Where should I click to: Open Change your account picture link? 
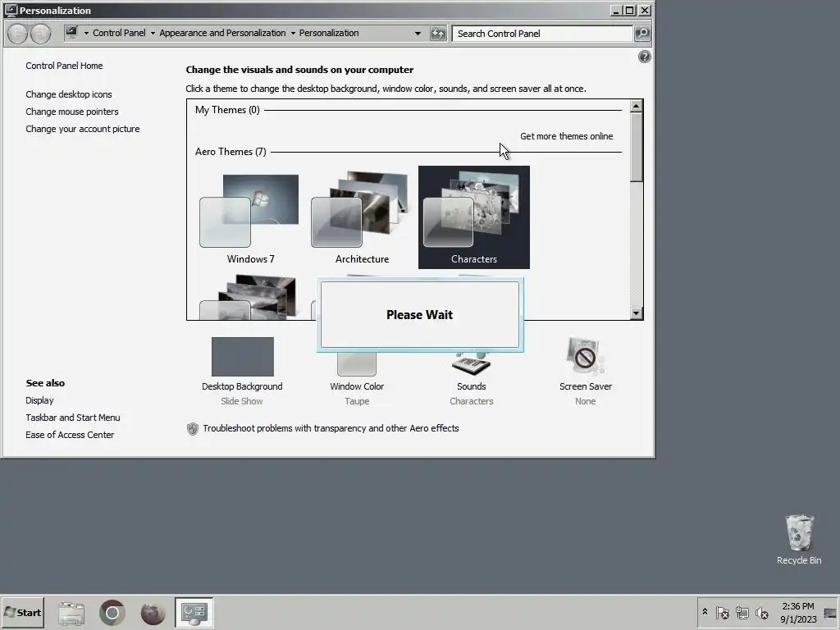[83, 129]
